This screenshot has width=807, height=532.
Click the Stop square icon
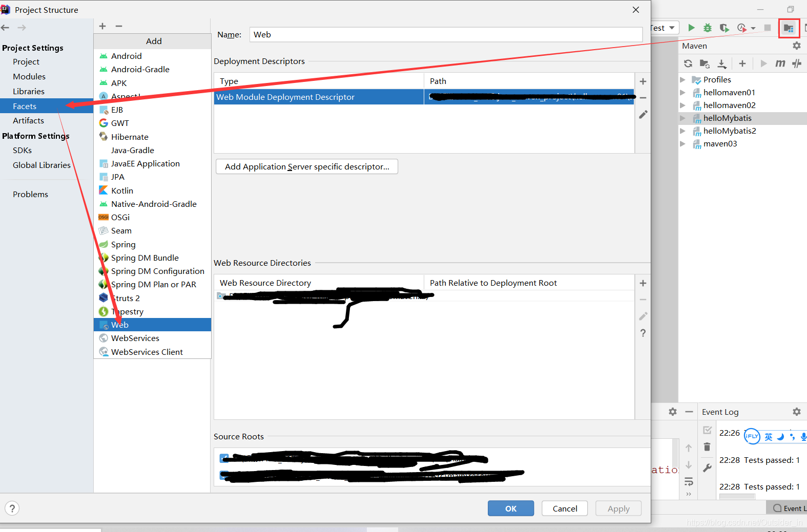(x=768, y=28)
